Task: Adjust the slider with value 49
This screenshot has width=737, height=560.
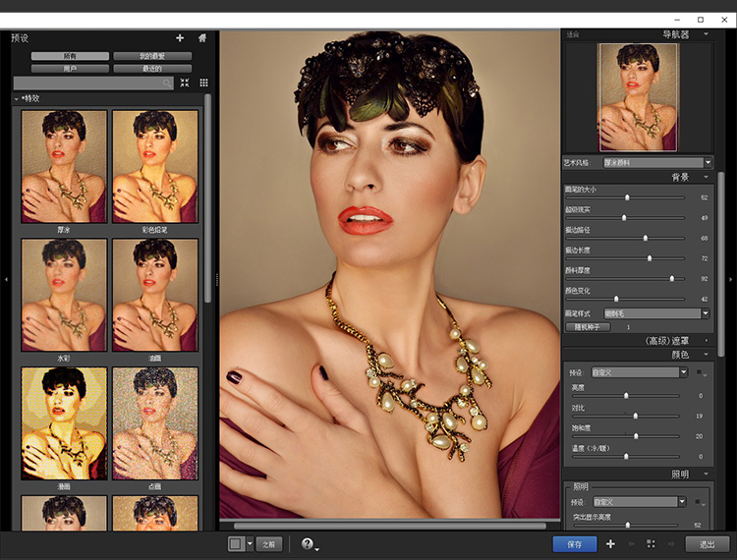Action: [624, 217]
